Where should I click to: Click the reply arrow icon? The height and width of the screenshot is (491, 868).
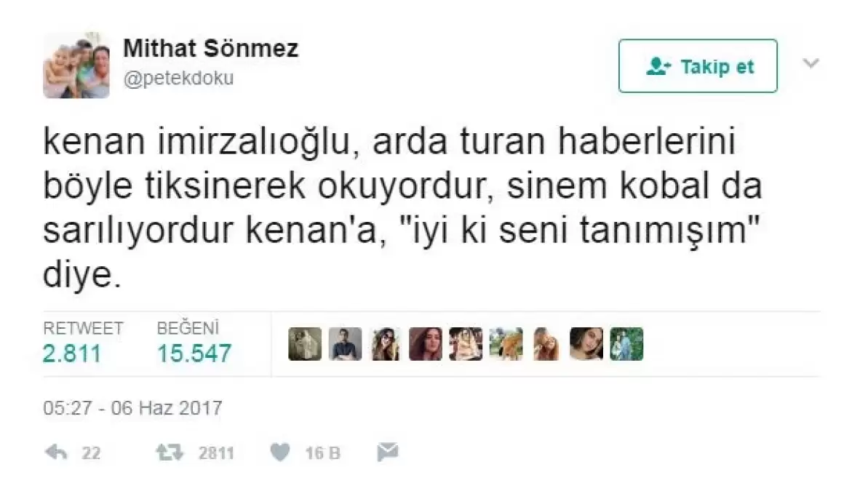point(56,452)
